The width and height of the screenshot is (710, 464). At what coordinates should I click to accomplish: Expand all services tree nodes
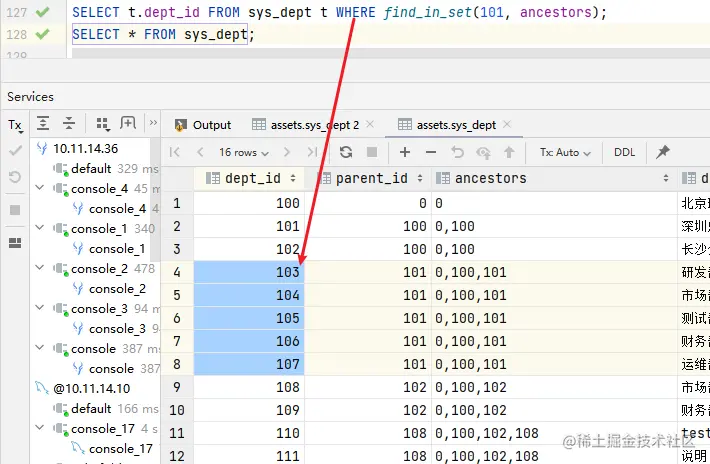pyautogui.click(x=43, y=123)
